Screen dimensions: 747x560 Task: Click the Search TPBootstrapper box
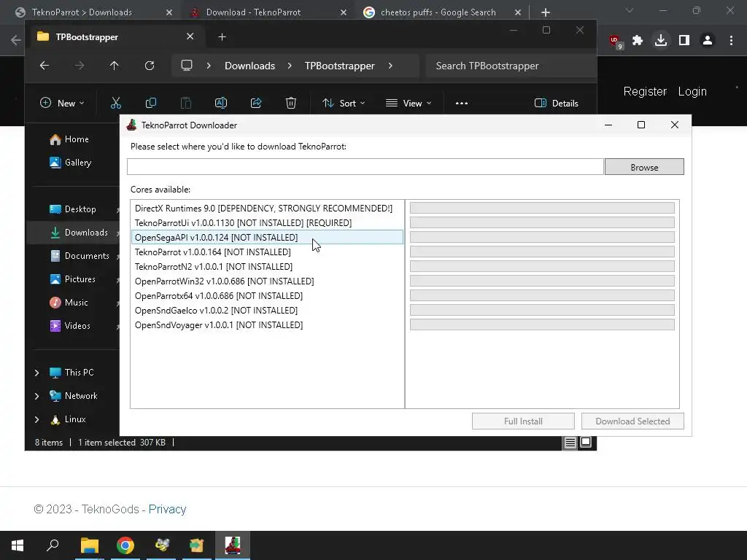pyautogui.click(x=511, y=66)
